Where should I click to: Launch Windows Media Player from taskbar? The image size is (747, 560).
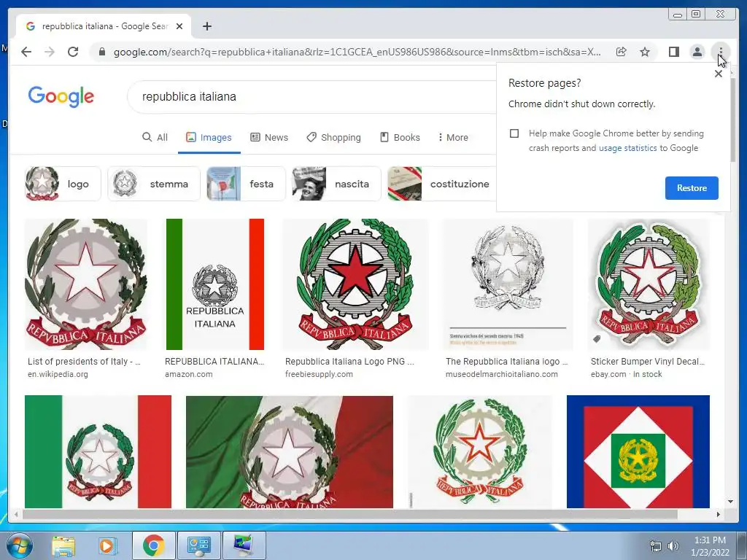[108, 545]
